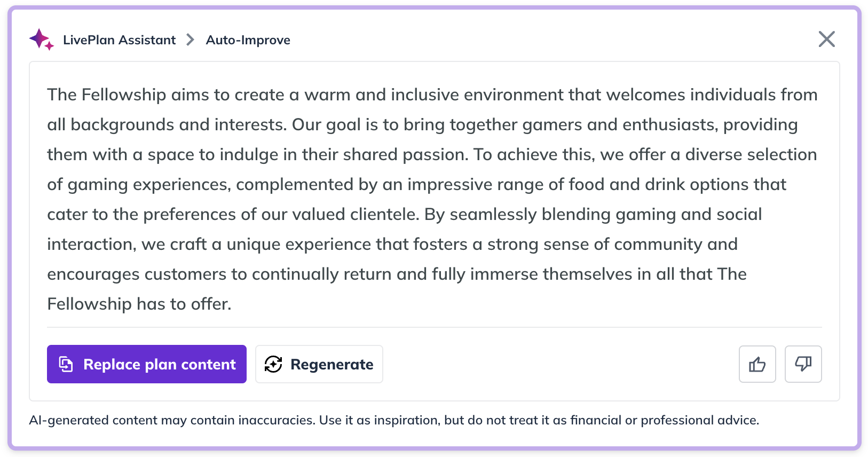The height and width of the screenshot is (457, 868).
Task: Select the Auto-Improve breadcrumb item
Action: point(248,40)
